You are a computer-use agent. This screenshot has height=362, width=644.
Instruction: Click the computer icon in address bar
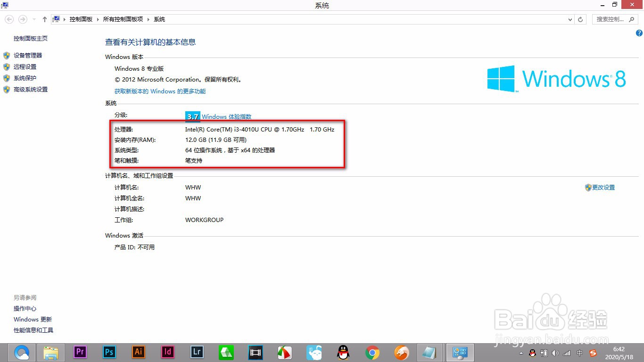click(x=57, y=19)
